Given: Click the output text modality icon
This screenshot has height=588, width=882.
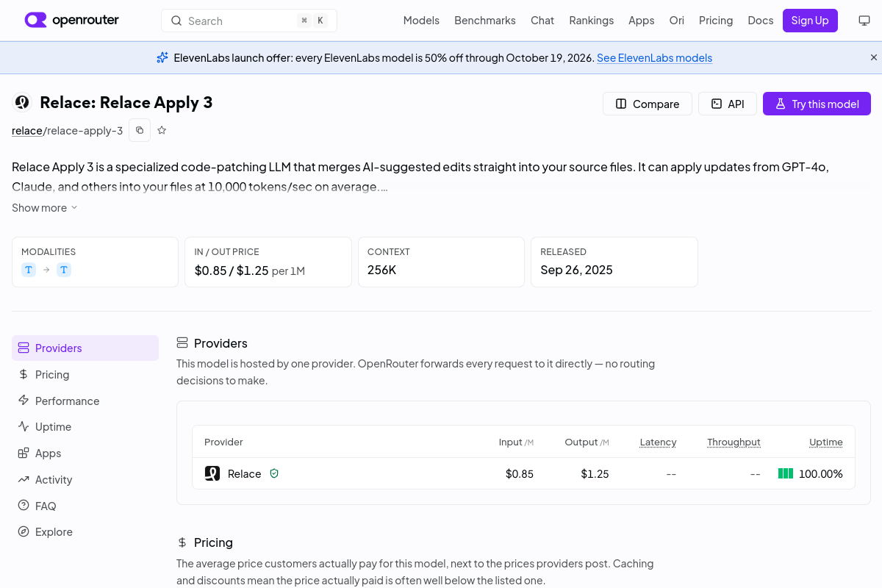Looking at the screenshot, I should (64, 270).
